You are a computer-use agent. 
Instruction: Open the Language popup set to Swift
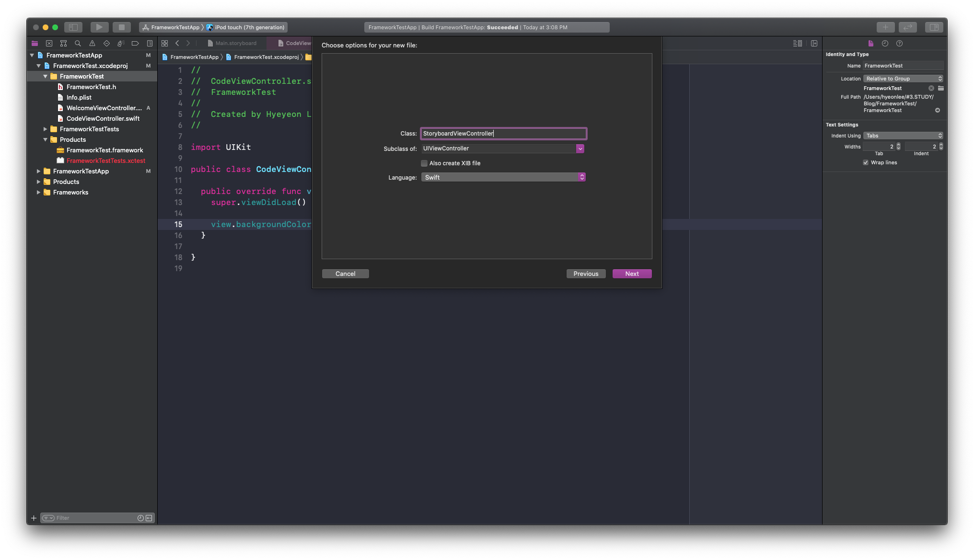pyautogui.click(x=503, y=177)
